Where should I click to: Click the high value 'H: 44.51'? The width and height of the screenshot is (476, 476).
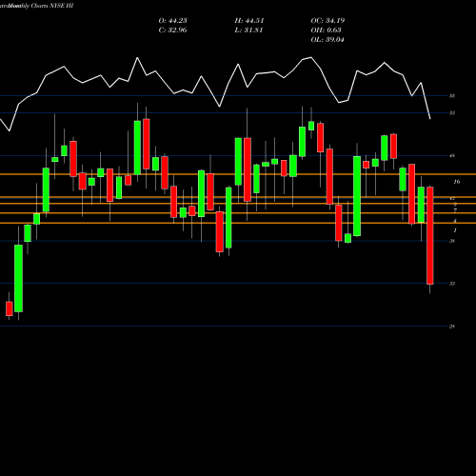(249, 21)
